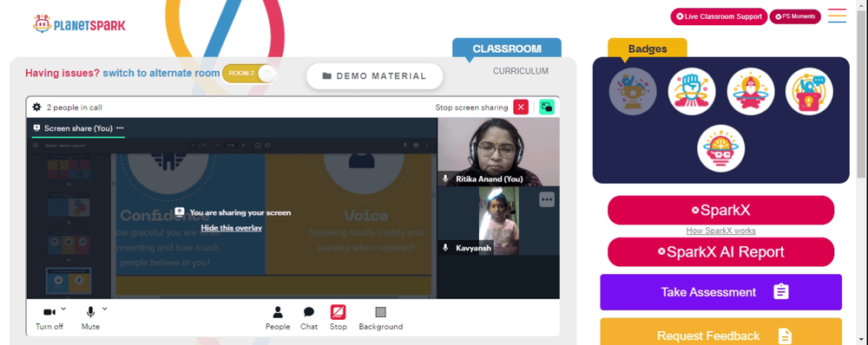Expand microphone options chevron
The width and height of the screenshot is (868, 345).
point(105,309)
